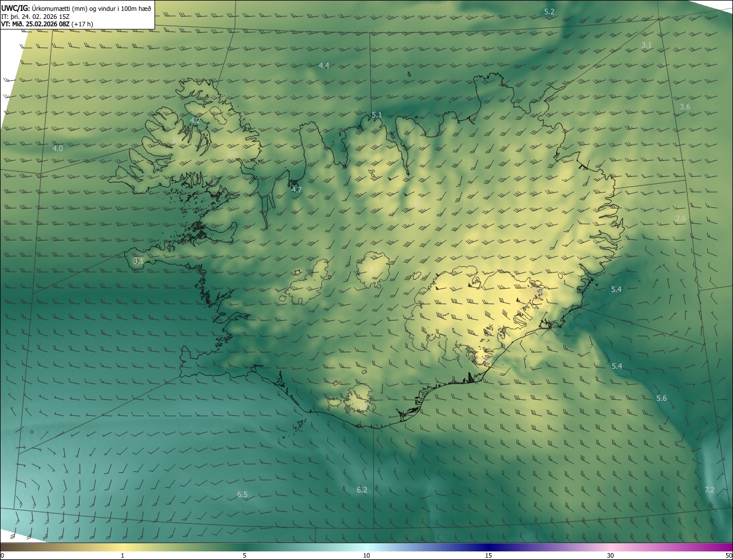Click the 4.4 value label on the map

324,65
